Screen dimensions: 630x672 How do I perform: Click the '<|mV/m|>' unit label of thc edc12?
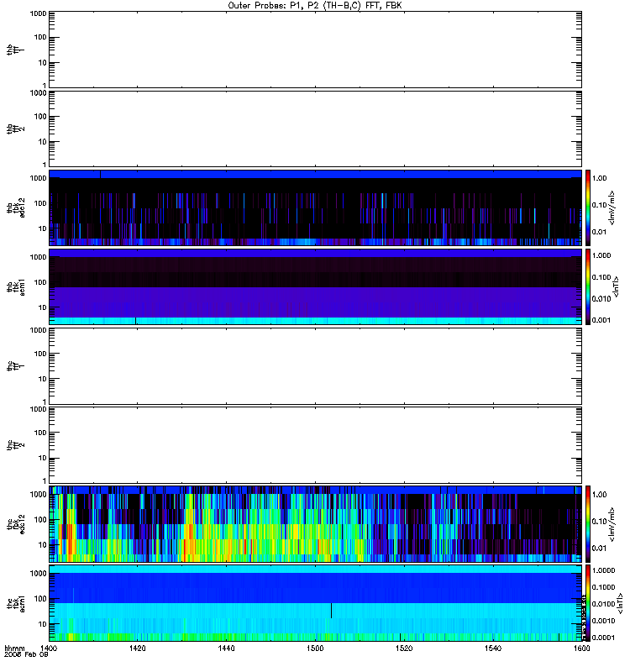(x=612, y=524)
